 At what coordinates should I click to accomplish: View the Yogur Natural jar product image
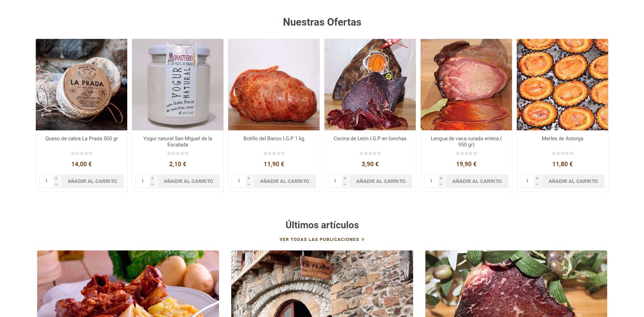click(178, 85)
